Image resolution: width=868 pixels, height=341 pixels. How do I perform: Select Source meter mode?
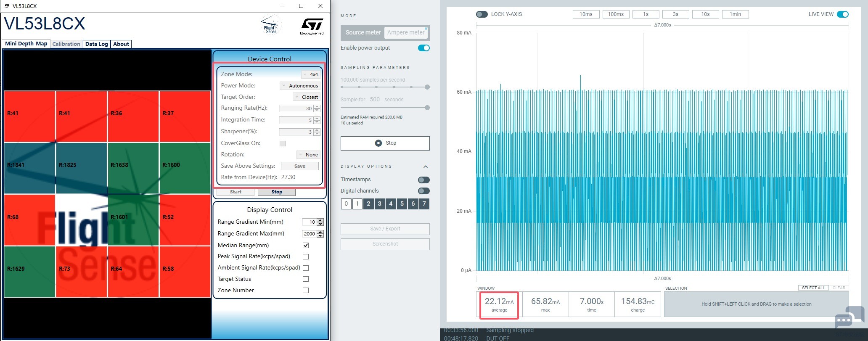pyautogui.click(x=363, y=33)
